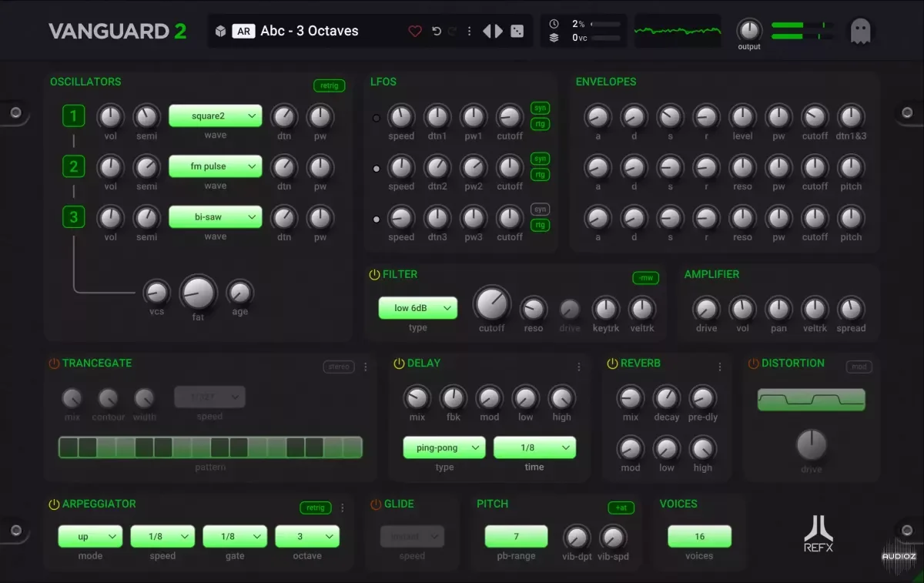Click the vib-spd knob in Pitch
Image resolution: width=924 pixels, height=583 pixels.
point(613,537)
